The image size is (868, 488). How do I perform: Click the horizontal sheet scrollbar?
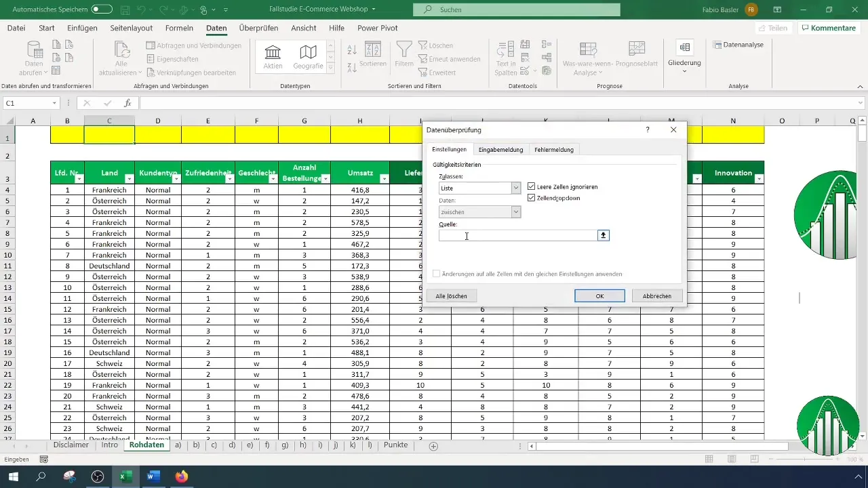click(663, 447)
